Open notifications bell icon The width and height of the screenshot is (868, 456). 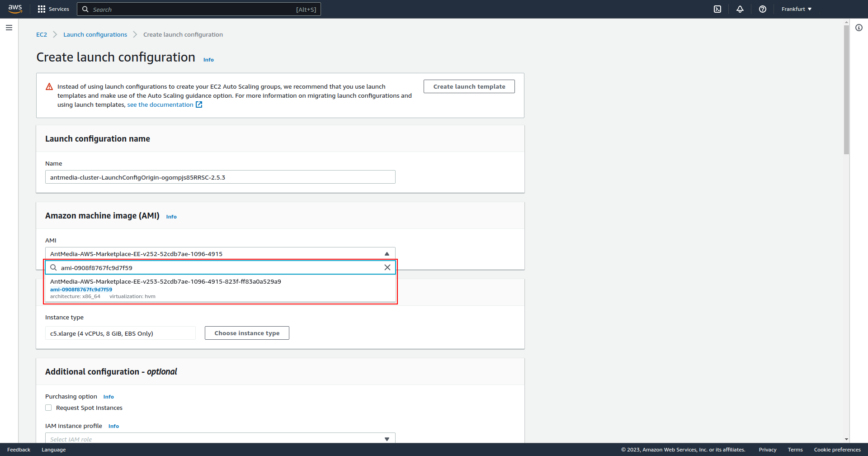tap(740, 9)
